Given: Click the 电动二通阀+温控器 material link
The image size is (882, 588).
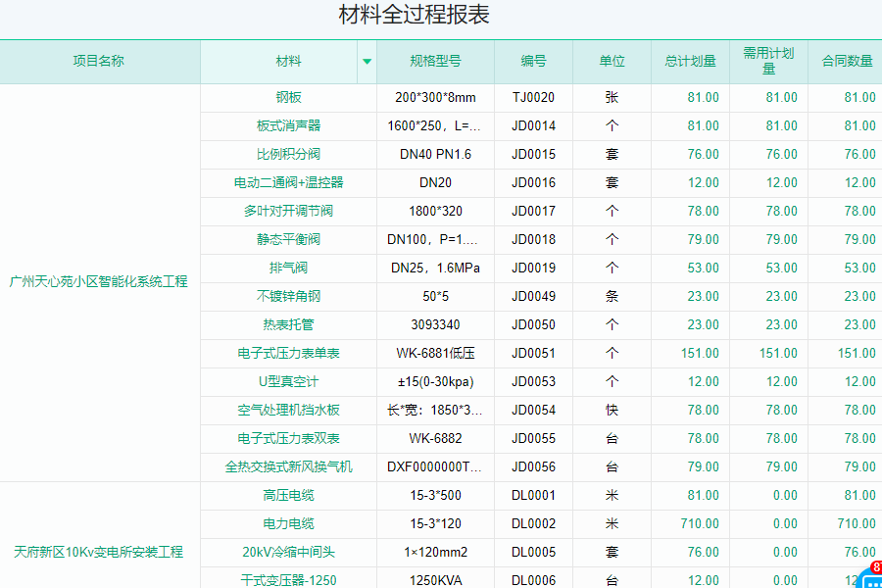Looking at the screenshot, I should (x=288, y=183).
